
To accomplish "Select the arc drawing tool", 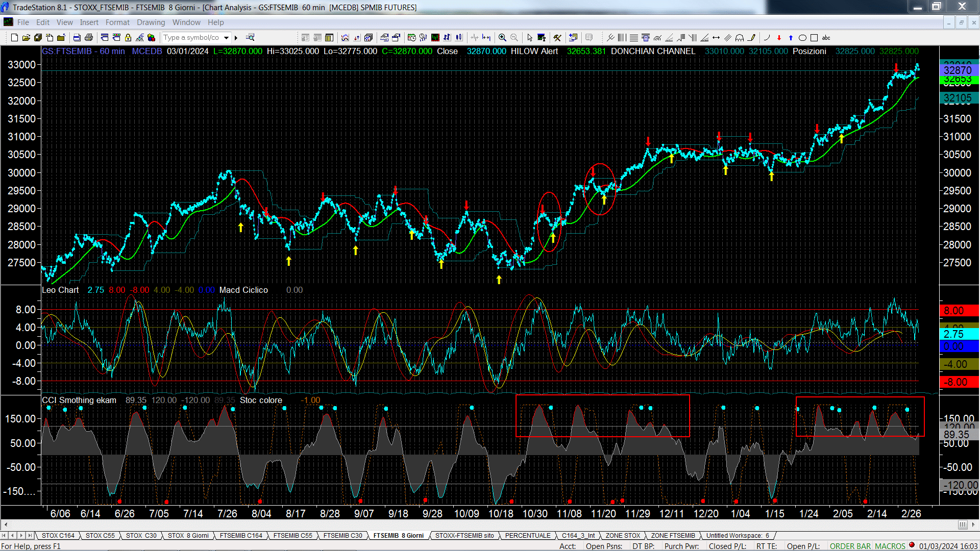I will [x=767, y=37].
